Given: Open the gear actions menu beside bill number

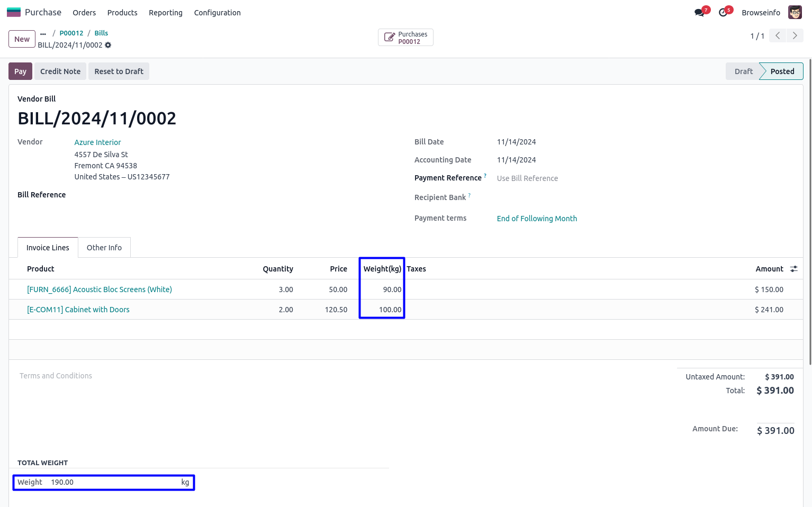Looking at the screenshot, I should [108, 45].
